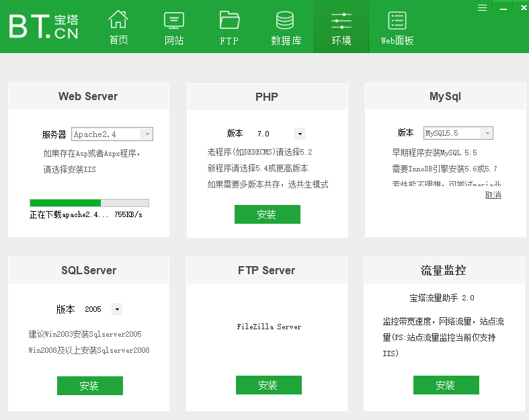Click the FileZilla Server text
Viewport: 529px width, 420px height.
point(269,327)
